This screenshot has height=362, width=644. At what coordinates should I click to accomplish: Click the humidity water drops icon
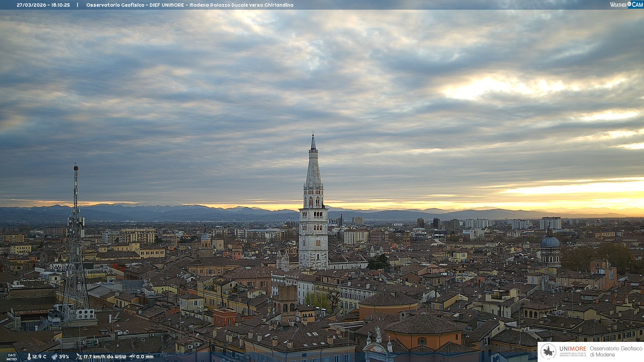click(54, 357)
